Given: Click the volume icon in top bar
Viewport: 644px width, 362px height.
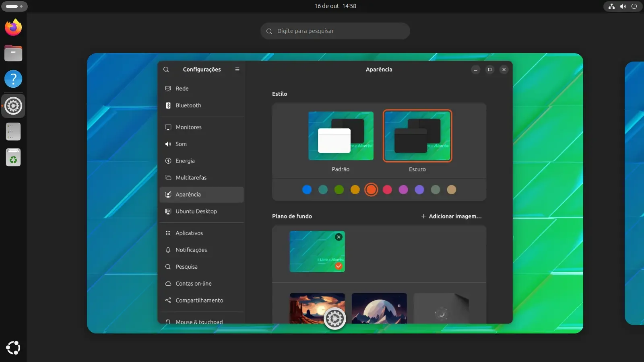Looking at the screenshot, I should [623, 6].
